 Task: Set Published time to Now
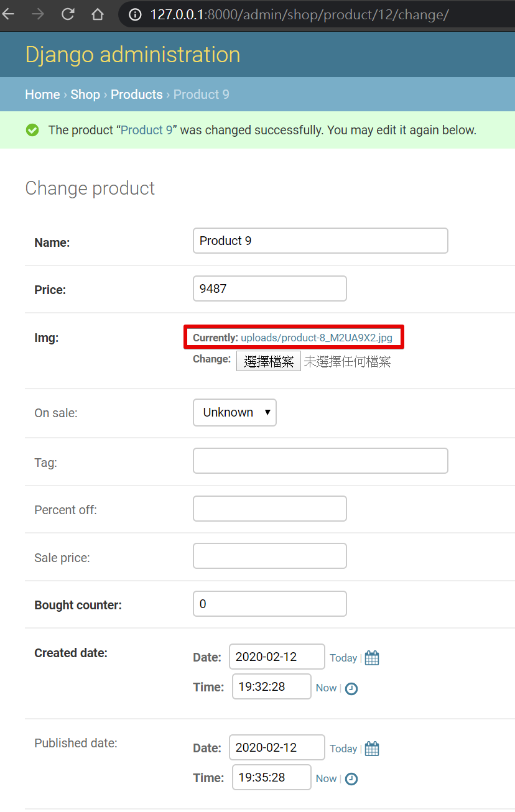click(x=326, y=778)
